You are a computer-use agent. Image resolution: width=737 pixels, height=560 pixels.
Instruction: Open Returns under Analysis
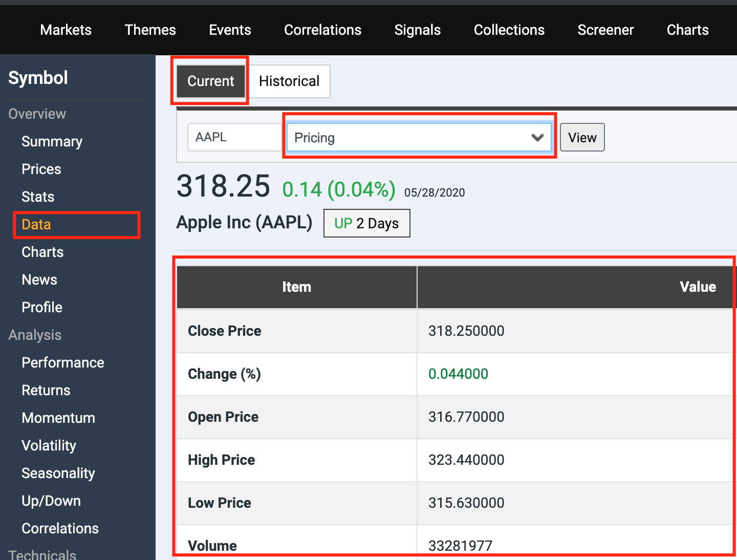pyautogui.click(x=46, y=390)
